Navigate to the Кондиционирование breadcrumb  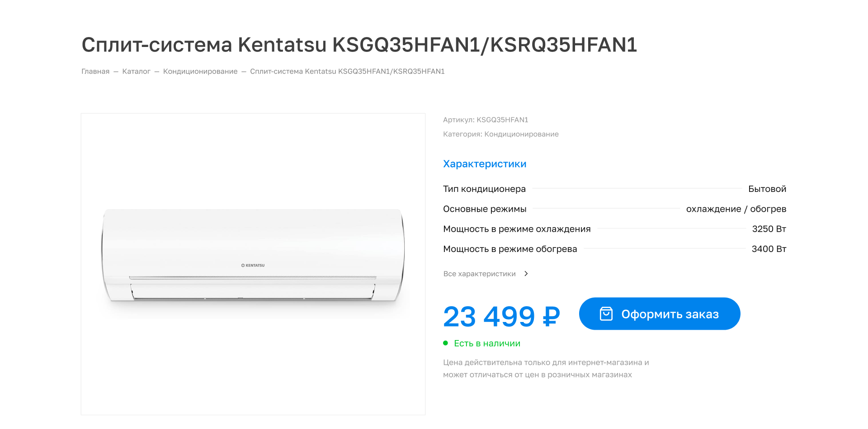point(200,71)
